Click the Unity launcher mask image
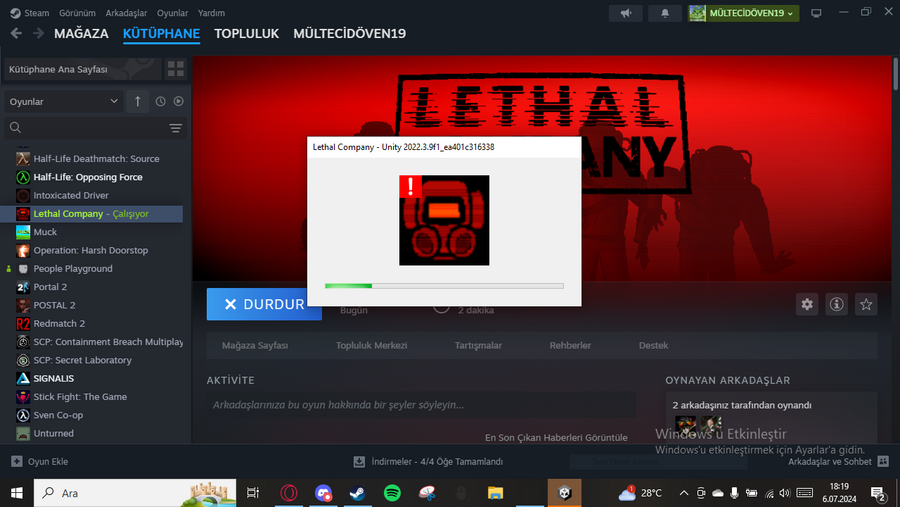 444,220
